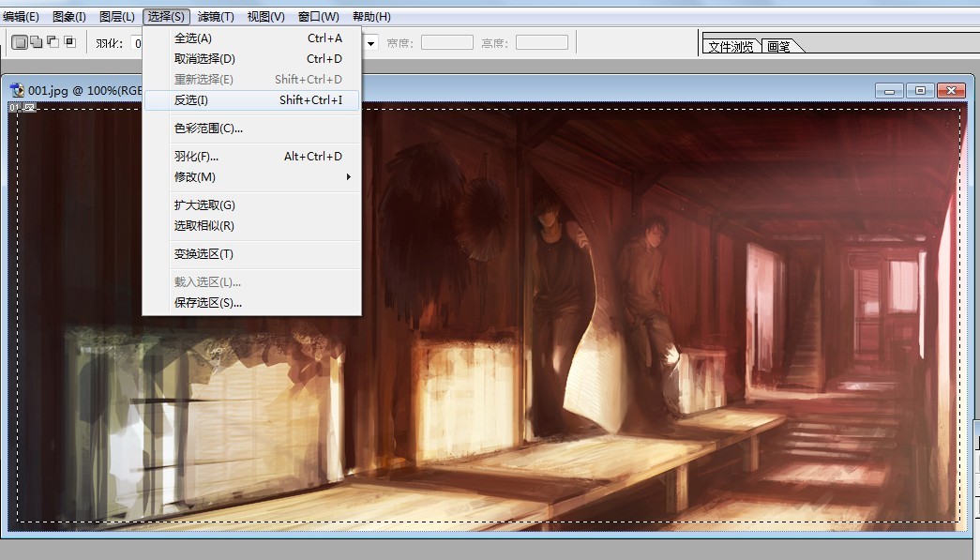Click the greyed 重新选择(E) entry

[x=252, y=80]
